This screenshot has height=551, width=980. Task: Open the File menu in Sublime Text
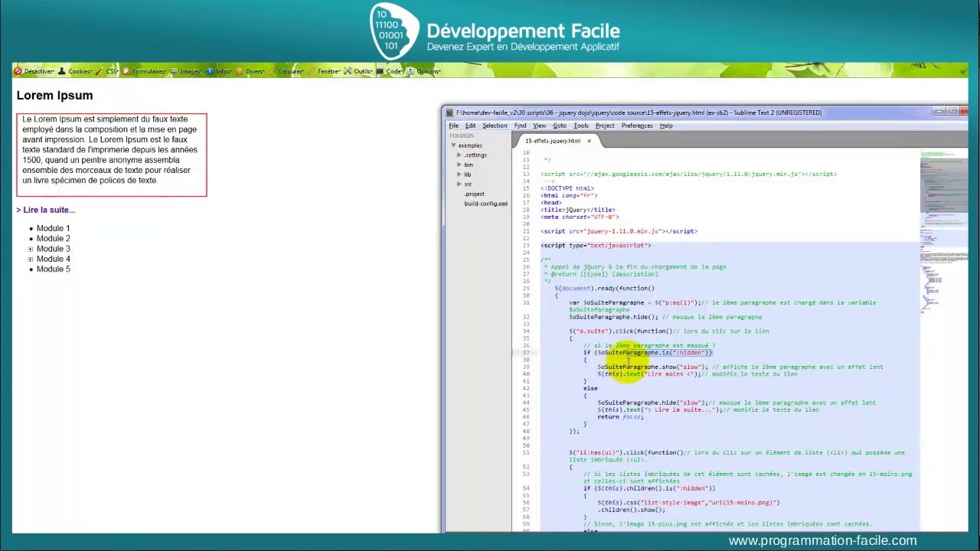tap(453, 126)
